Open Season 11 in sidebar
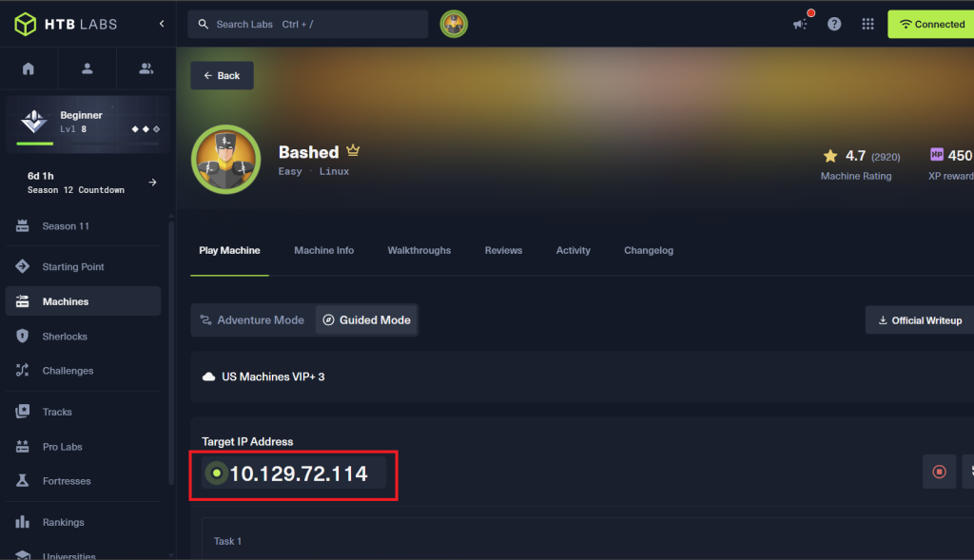 pos(84,226)
